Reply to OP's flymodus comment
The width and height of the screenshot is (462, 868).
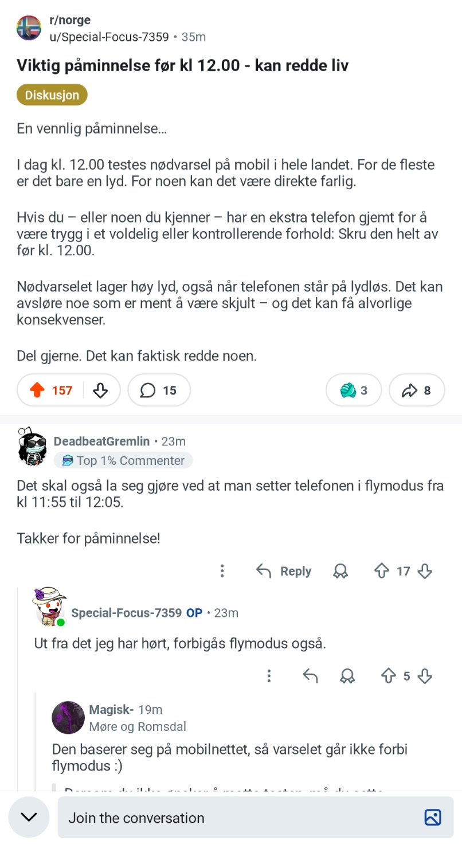click(x=310, y=676)
